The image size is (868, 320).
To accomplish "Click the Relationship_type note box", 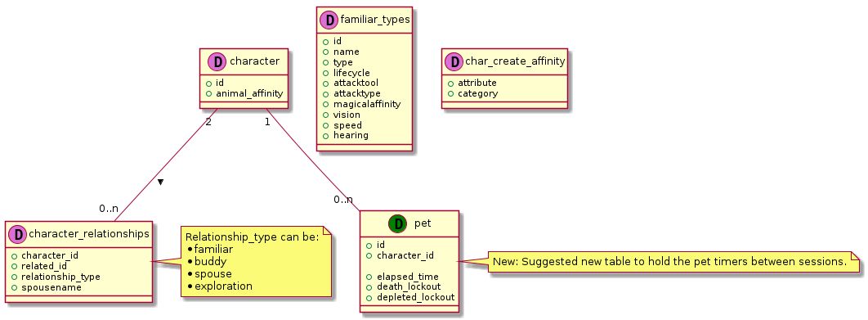I will pyautogui.click(x=256, y=262).
